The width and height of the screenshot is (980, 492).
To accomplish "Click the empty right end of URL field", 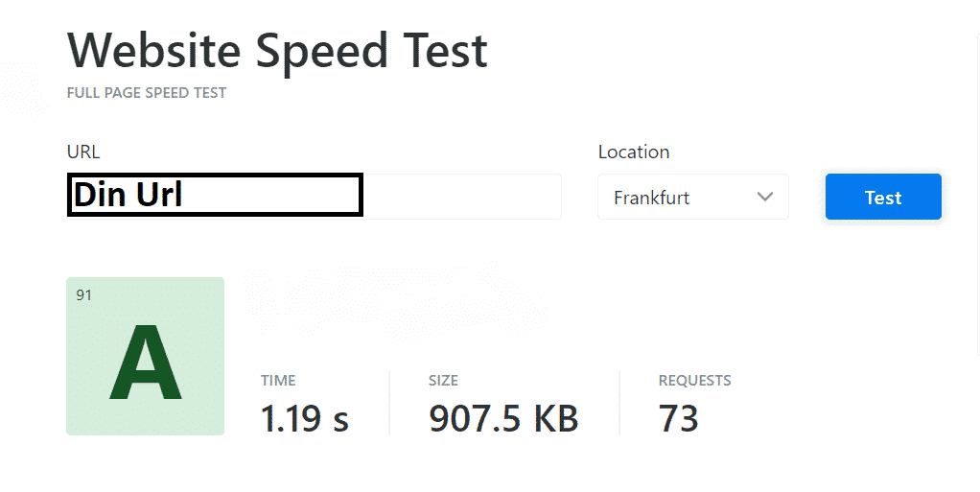I will pos(460,197).
